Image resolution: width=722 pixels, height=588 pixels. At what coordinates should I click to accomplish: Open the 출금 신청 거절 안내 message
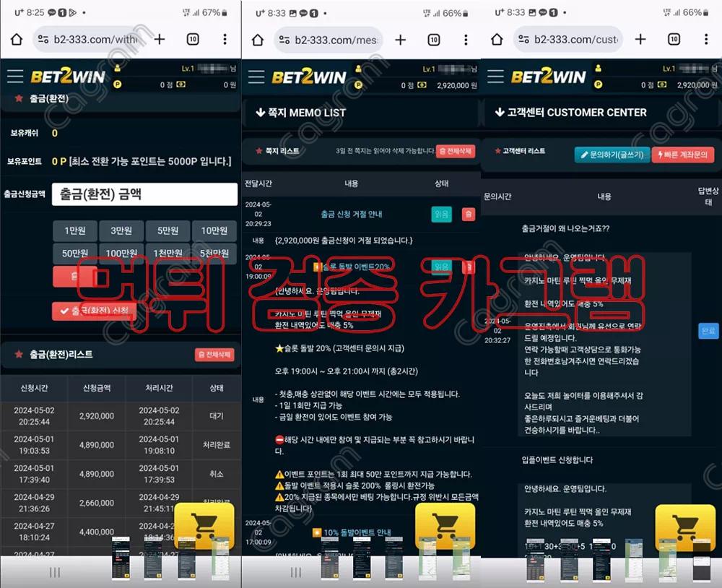point(352,214)
